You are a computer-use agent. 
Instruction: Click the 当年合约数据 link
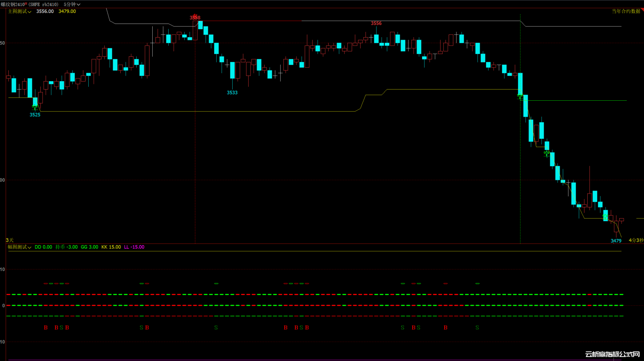pos(626,11)
